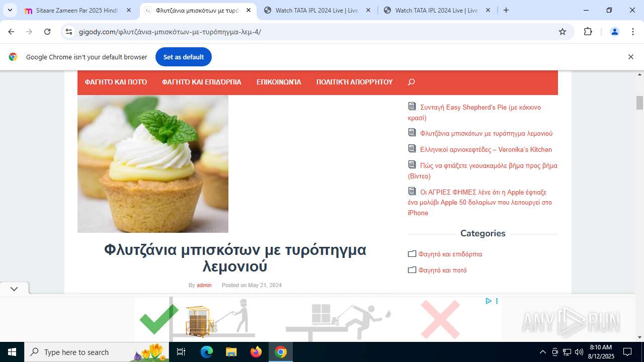Open Πώς να φτιάξετε γκουακαμόλε link
The width and height of the screenshot is (644, 362).
pos(482,170)
